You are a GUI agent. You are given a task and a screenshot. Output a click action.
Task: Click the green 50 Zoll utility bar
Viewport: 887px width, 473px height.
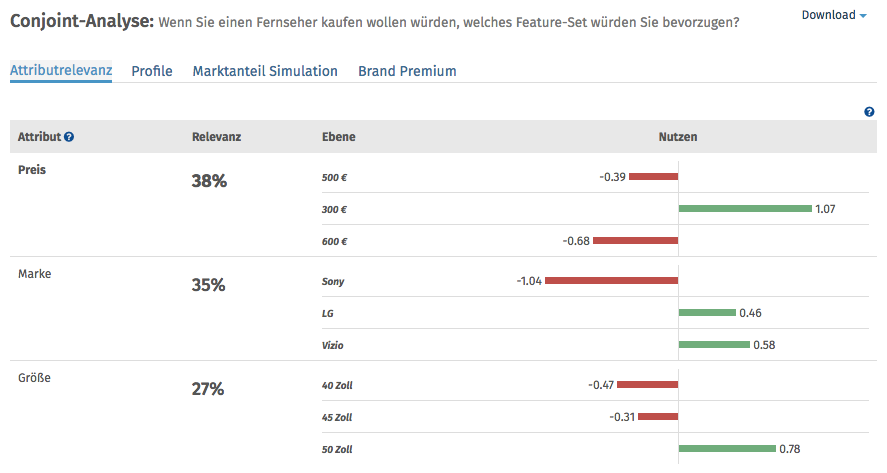727,448
